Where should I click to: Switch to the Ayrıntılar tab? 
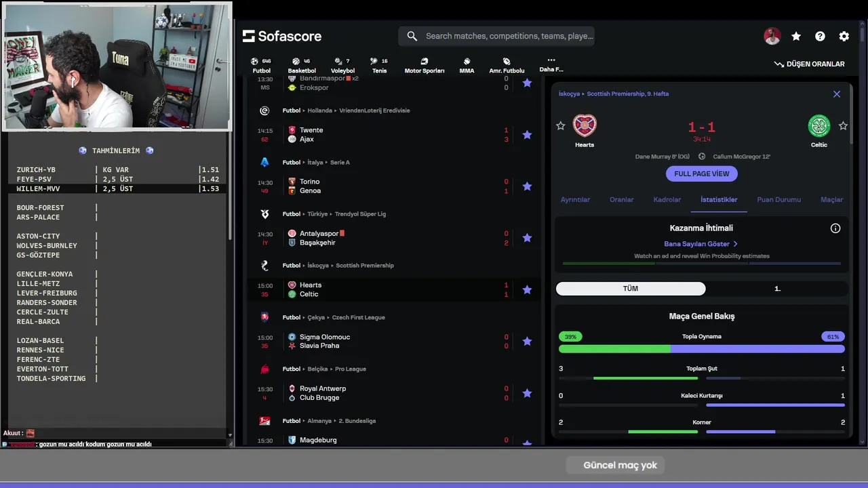[575, 200]
